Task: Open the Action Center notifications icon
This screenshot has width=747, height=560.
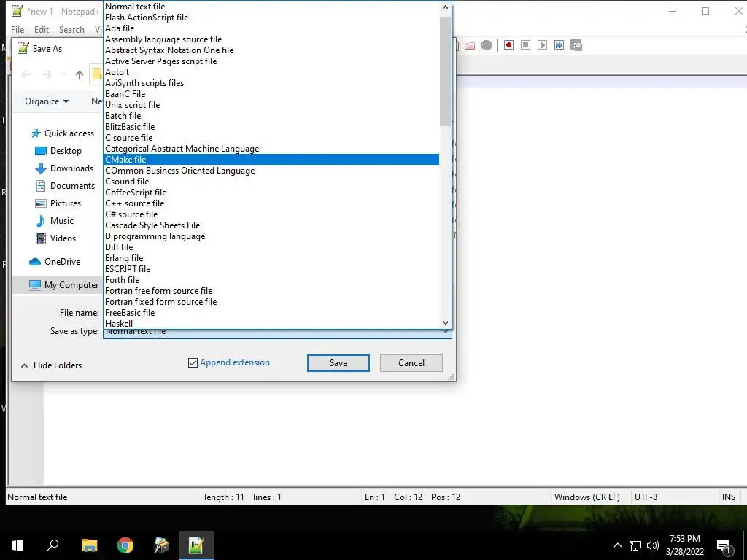Action: pos(724,545)
